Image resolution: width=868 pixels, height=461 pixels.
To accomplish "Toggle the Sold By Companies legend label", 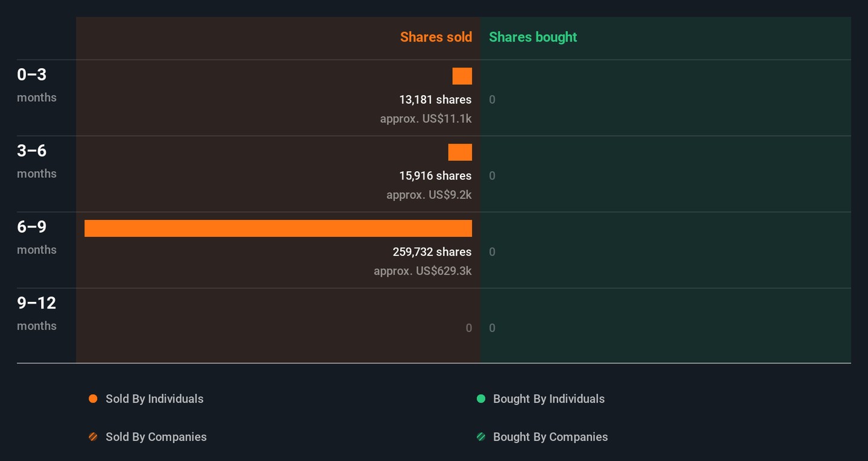I will pos(156,437).
